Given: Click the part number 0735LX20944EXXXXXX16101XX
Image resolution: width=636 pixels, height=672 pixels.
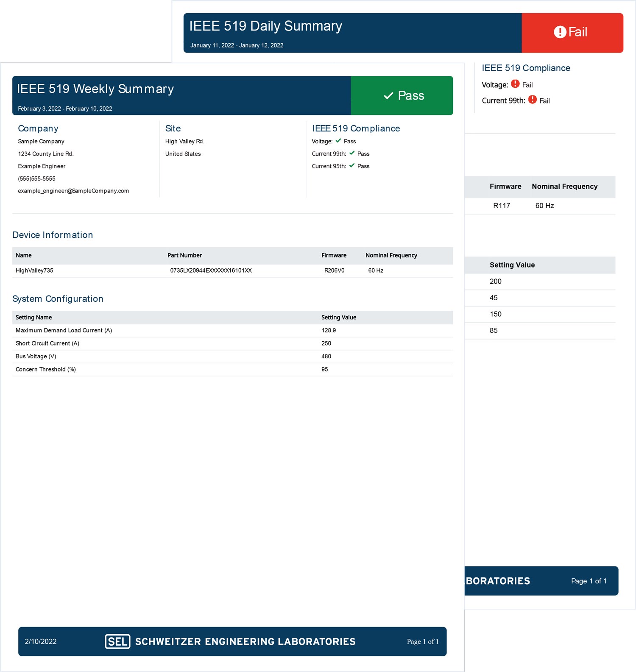Looking at the screenshot, I should pos(211,270).
